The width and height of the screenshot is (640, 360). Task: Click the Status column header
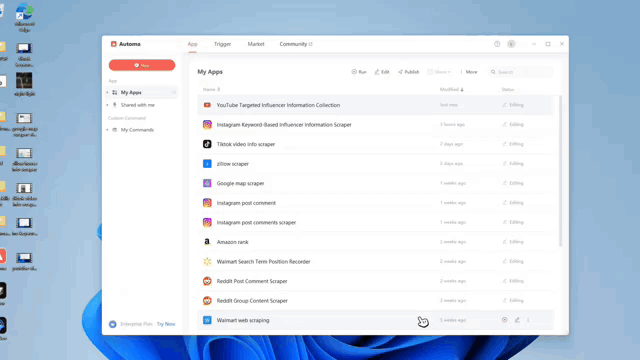pos(508,89)
